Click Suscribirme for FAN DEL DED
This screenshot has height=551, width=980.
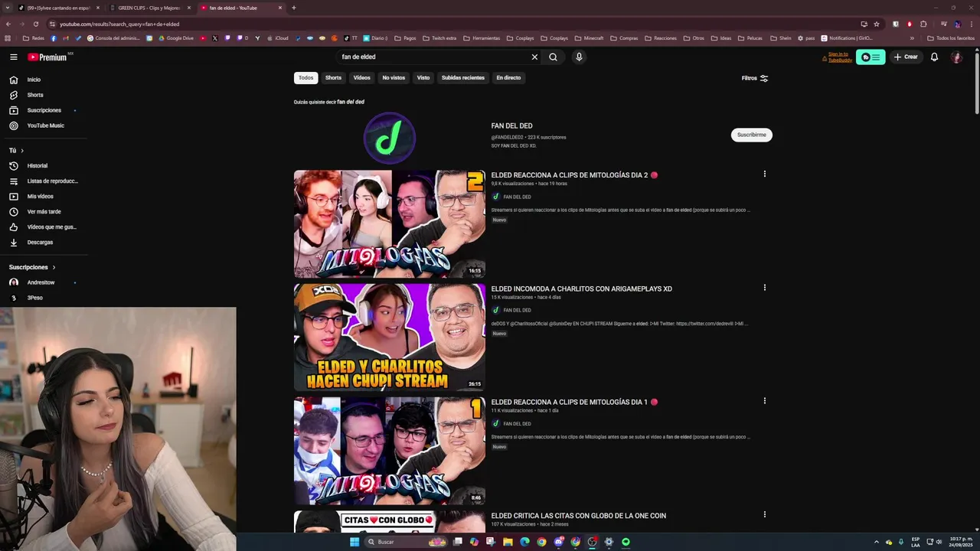point(751,135)
